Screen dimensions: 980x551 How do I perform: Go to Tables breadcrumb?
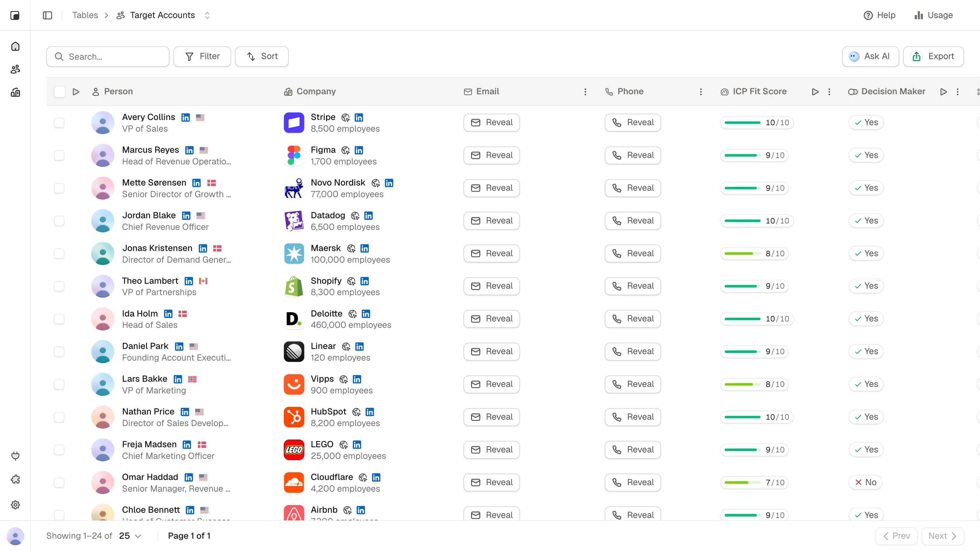point(85,15)
